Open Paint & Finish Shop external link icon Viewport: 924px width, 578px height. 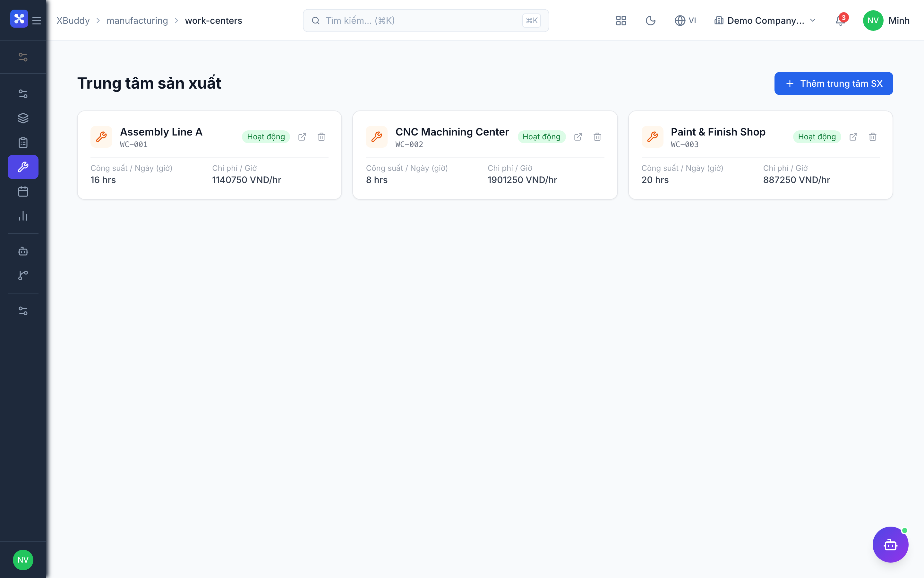[853, 137]
